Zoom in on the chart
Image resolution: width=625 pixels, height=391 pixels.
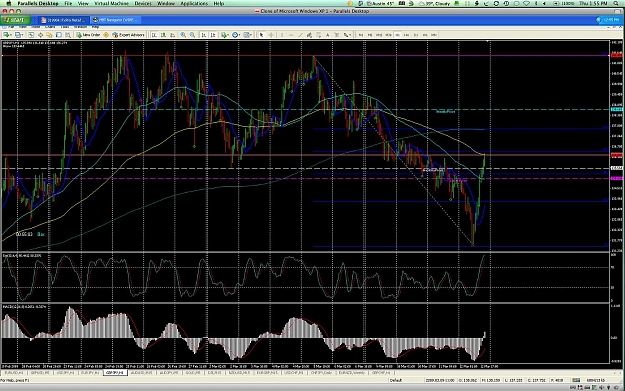point(183,35)
